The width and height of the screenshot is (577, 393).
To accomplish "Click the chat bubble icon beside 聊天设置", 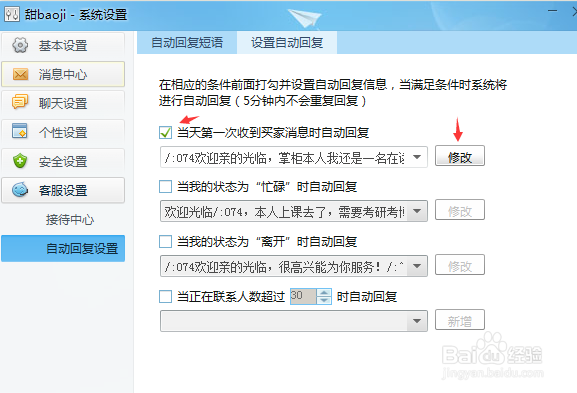I will pos(20,102).
